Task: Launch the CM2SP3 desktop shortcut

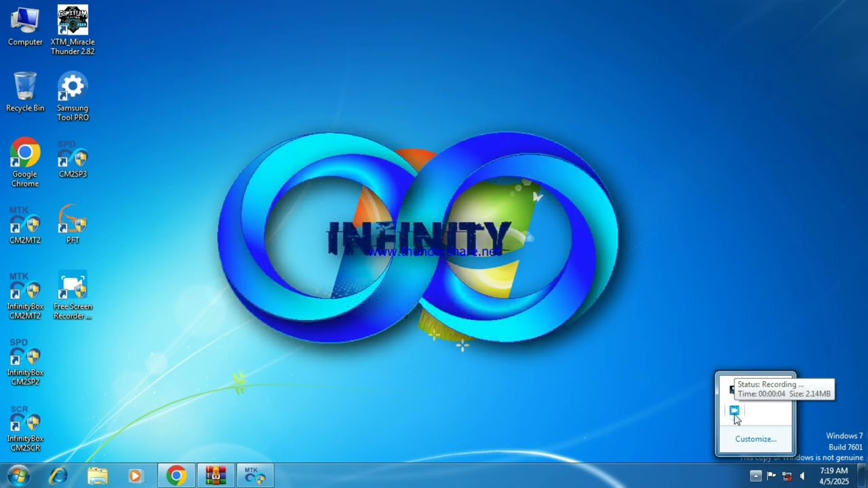Action: point(73,159)
